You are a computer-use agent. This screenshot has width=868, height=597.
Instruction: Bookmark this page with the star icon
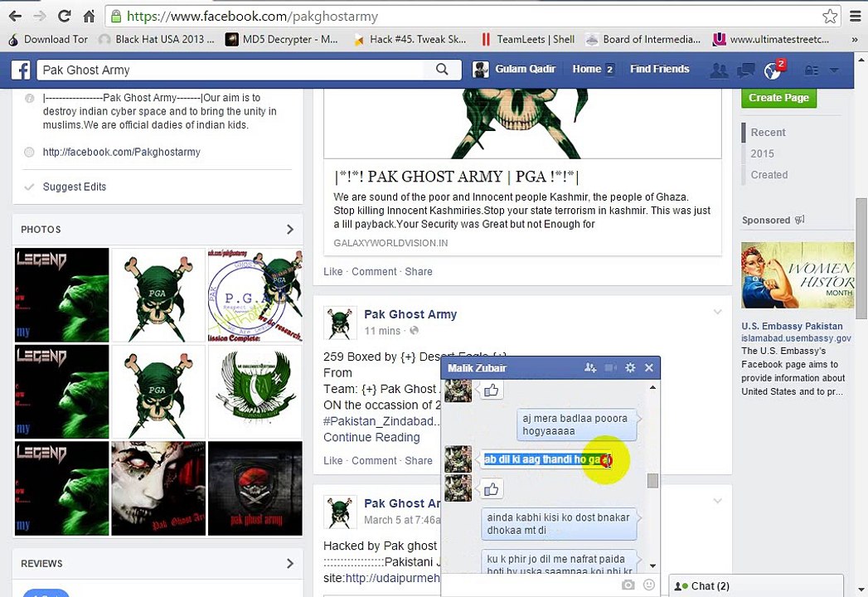(x=829, y=16)
